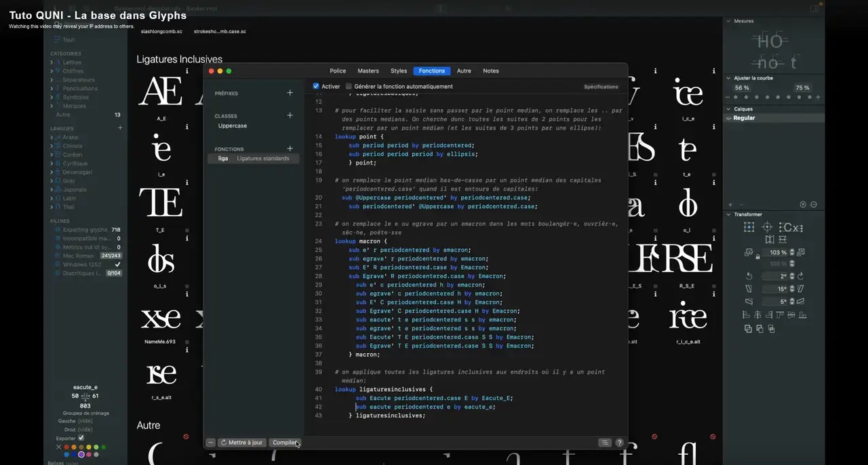Select the red color label swatch

[x=66, y=447]
